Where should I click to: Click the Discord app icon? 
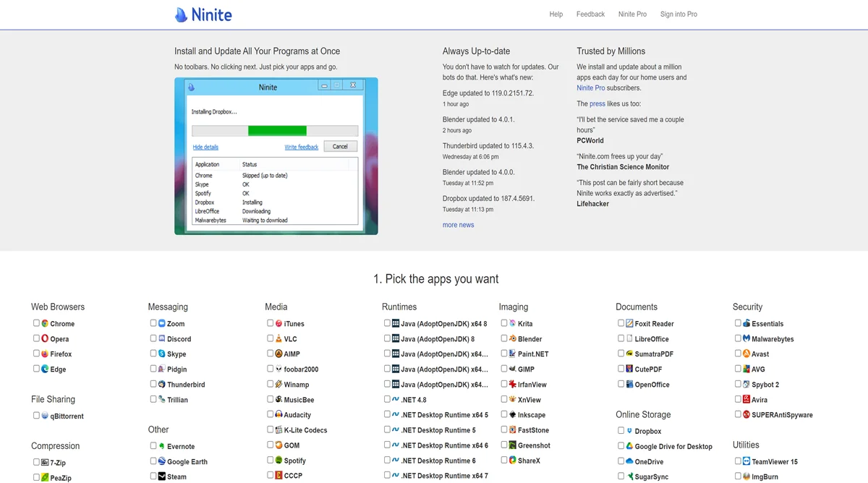pos(162,338)
